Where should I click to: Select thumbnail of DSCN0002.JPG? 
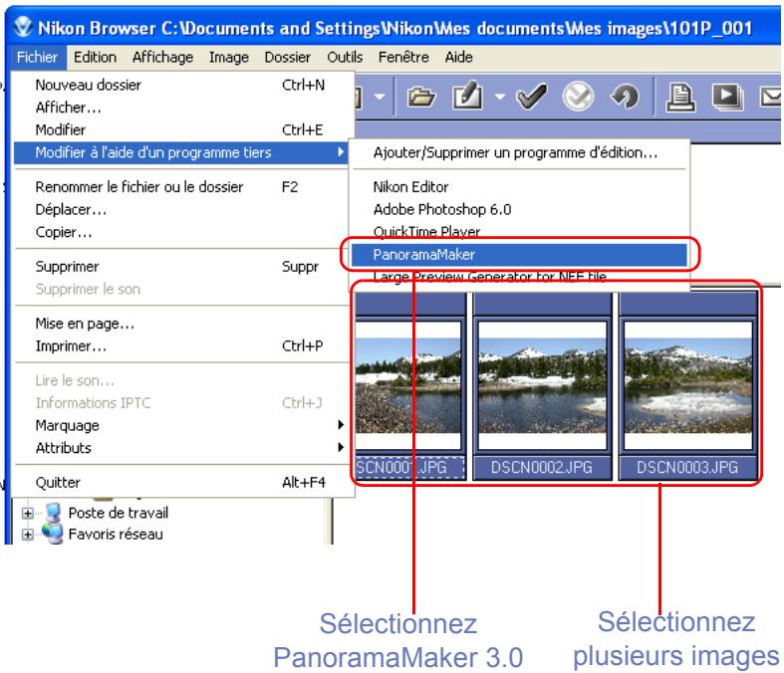pos(542,385)
